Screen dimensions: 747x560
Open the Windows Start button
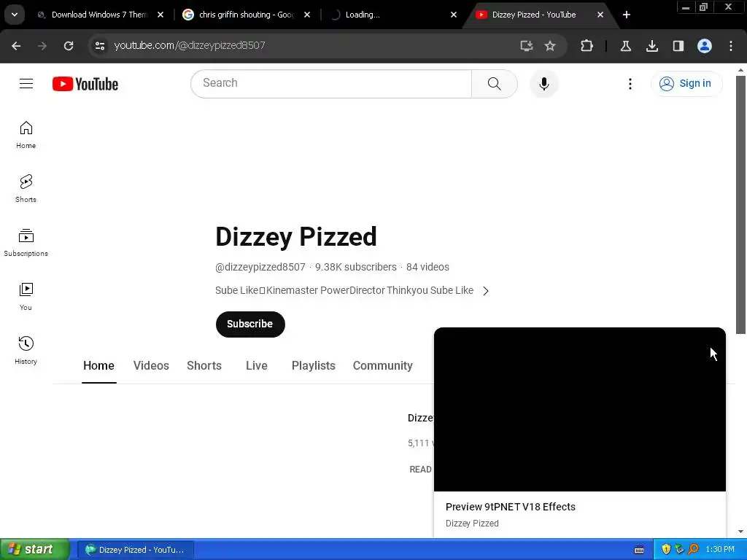[34, 550]
